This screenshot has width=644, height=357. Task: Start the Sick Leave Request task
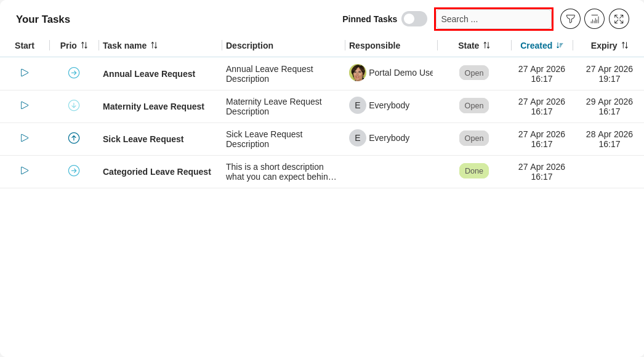tap(25, 138)
